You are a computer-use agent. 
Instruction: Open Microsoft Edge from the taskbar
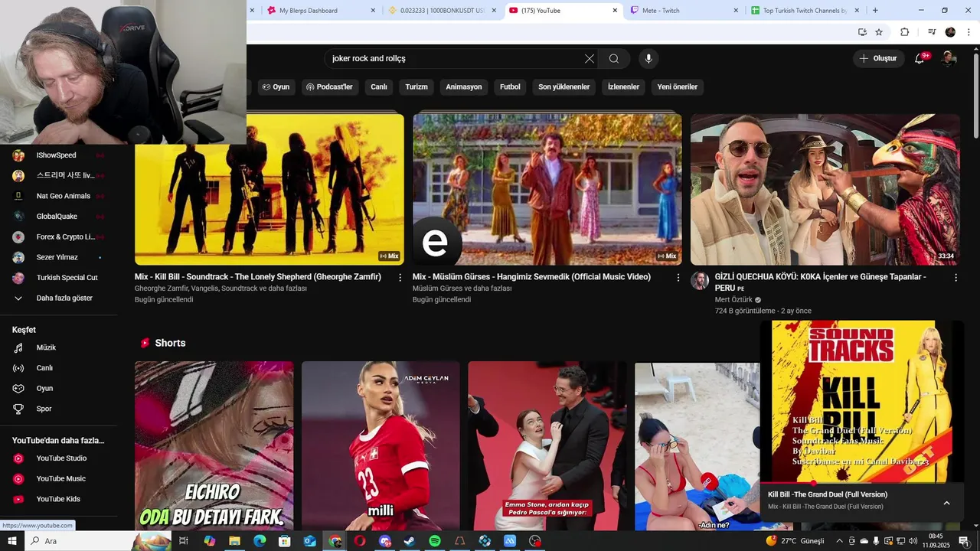pos(260,541)
